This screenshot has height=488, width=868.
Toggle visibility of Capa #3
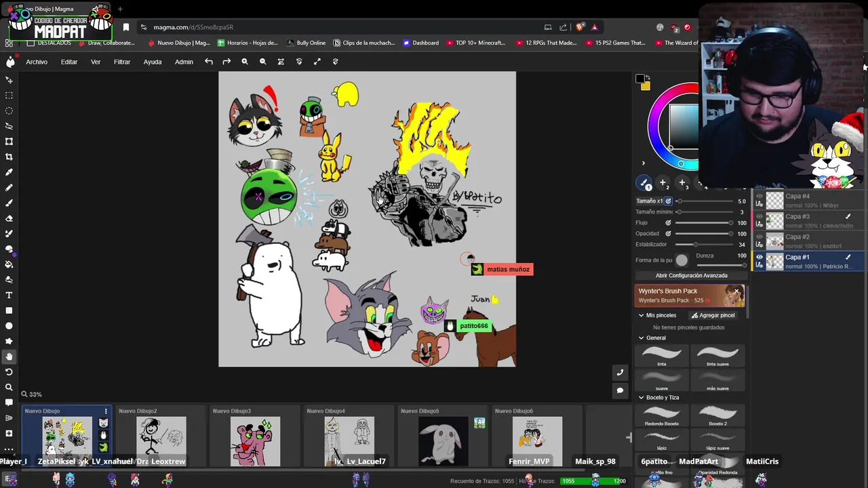759,217
